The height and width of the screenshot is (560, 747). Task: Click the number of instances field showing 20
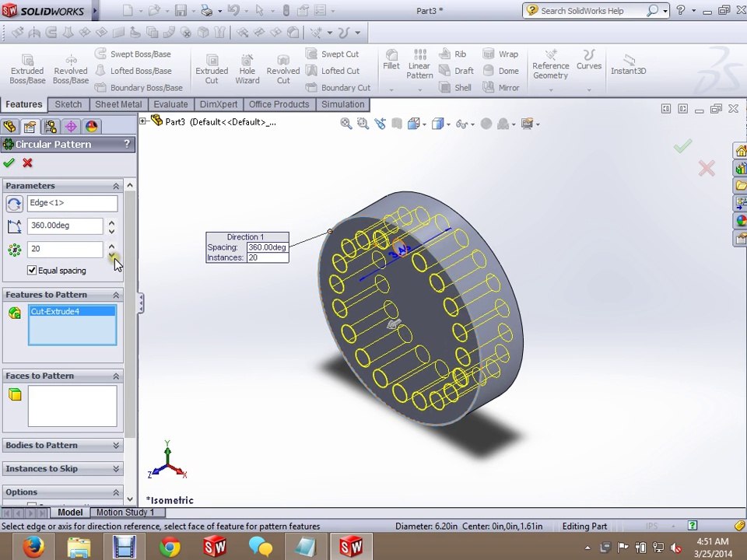click(x=65, y=249)
